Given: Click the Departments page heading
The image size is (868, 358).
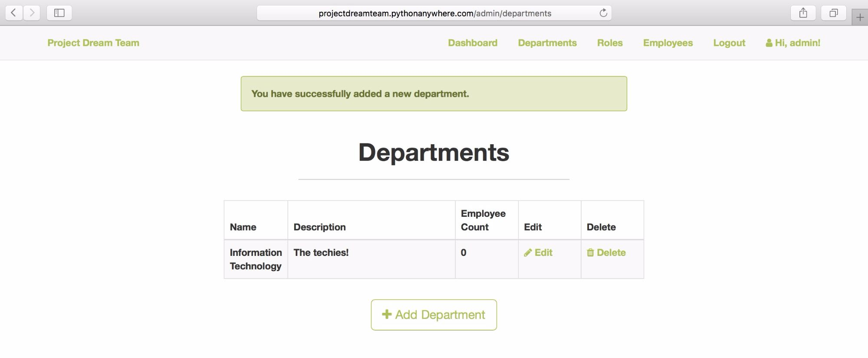Looking at the screenshot, I should pyautogui.click(x=434, y=152).
